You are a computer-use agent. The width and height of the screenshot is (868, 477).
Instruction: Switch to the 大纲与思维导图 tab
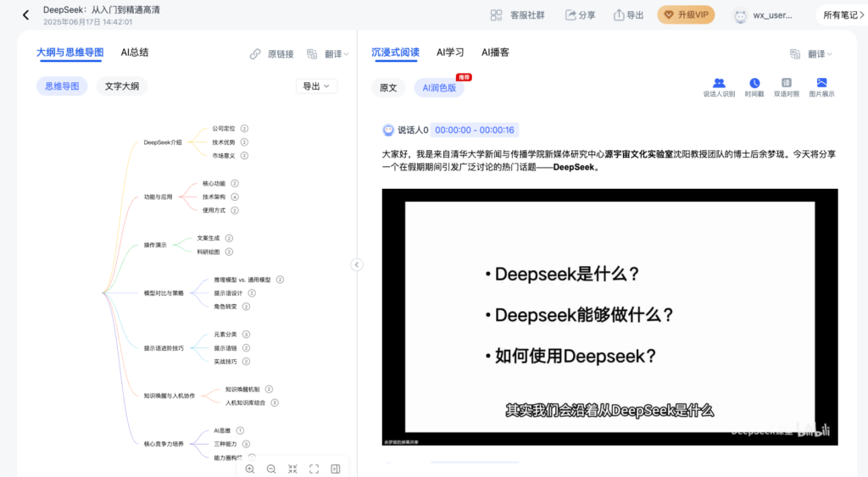click(x=70, y=53)
